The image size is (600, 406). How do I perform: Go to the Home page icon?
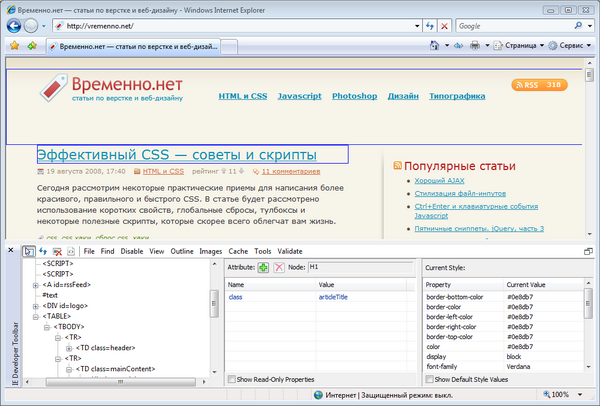[434, 46]
